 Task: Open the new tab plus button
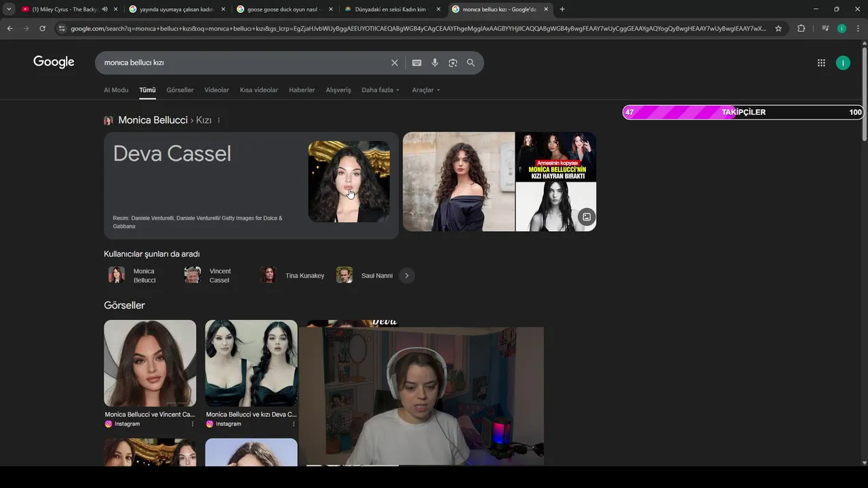coord(562,9)
